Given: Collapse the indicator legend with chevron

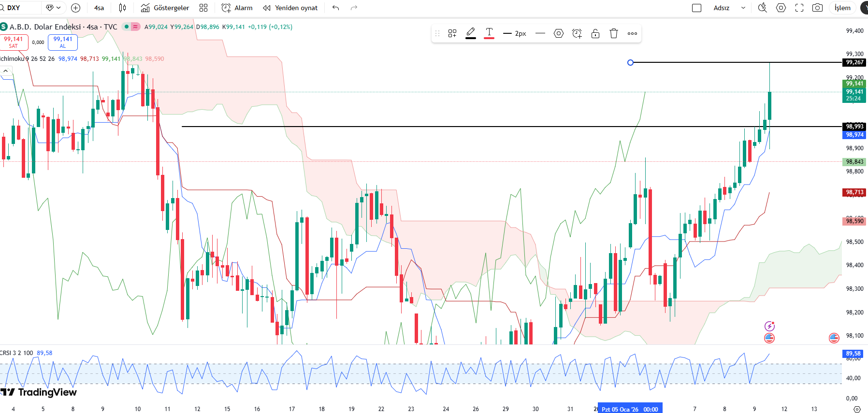Looking at the screenshot, I should click(6, 71).
